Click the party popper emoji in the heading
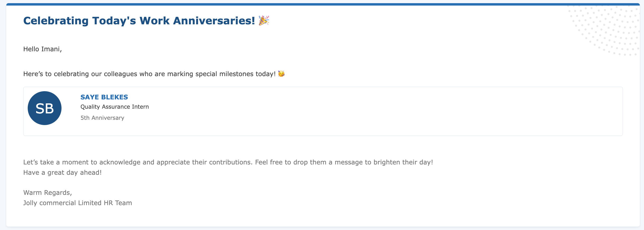644x230 pixels. tap(264, 21)
